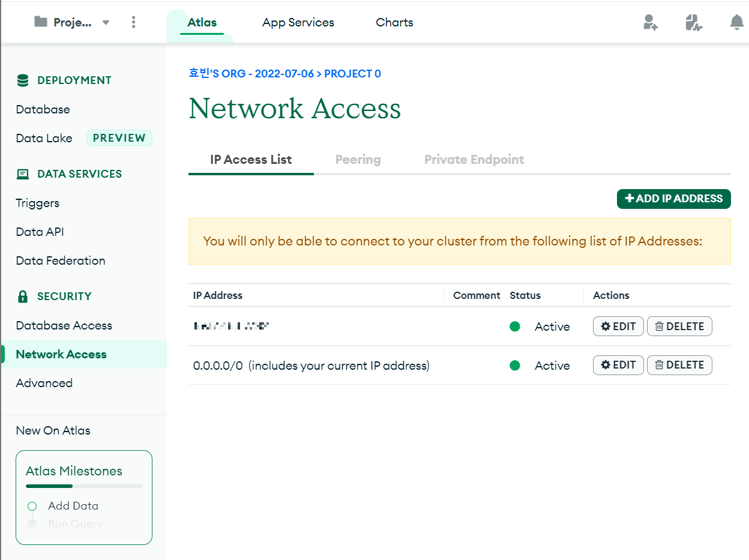The image size is (749, 560).
Task: Click the green status dot in blurred IP row
Action: click(514, 327)
